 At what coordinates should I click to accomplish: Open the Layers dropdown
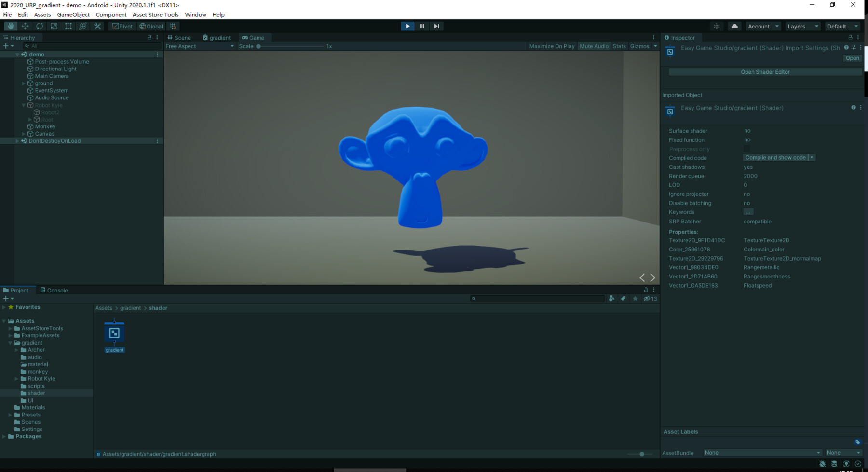click(x=802, y=26)
